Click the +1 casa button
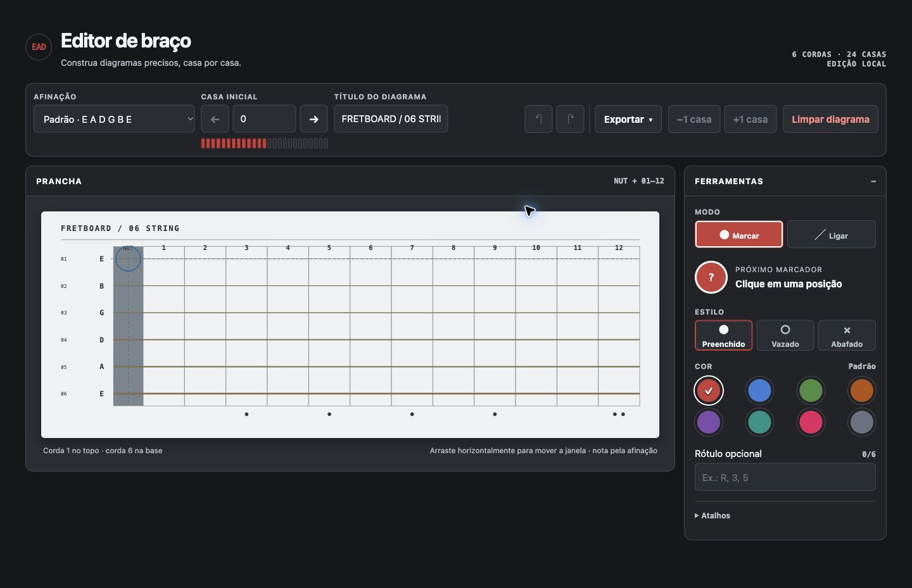Screen dimensions: 912x588 coord(750,119)
